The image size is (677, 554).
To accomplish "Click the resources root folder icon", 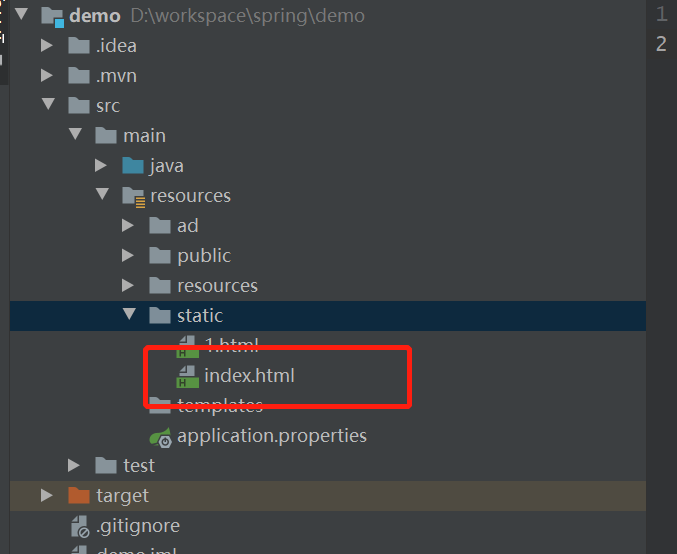I will 134,197.
